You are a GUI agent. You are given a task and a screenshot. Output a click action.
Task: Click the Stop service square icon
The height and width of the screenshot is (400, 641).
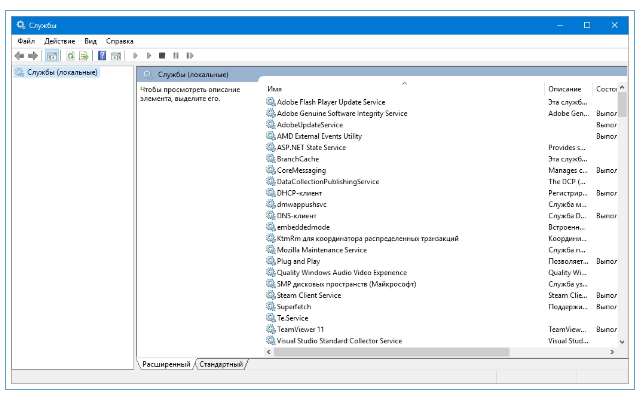[162, 56]
